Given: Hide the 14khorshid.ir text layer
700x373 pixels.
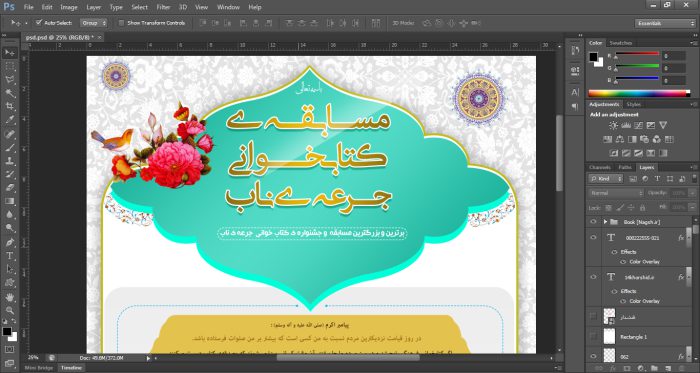Looking at the screenshot, I should [593, 277].
